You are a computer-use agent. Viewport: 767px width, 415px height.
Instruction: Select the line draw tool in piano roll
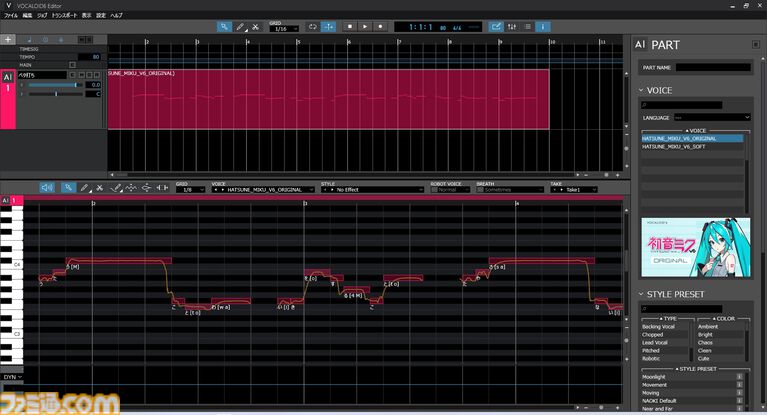coord(116,187)
